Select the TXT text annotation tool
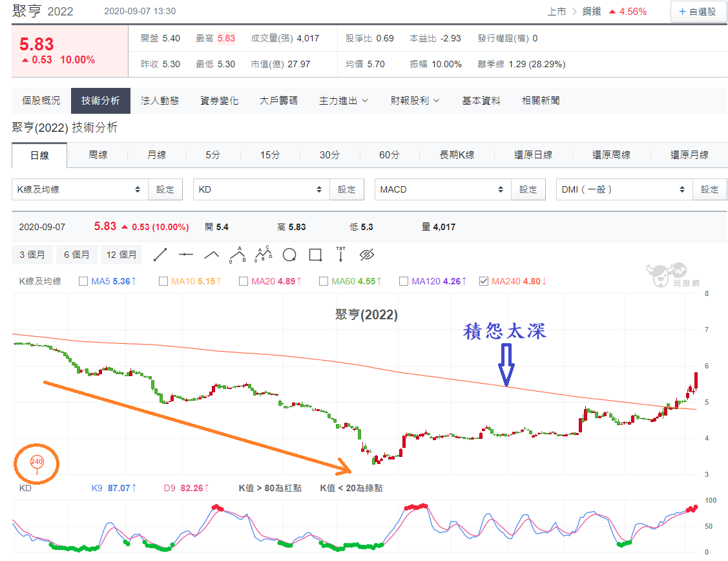 point(341,255)
